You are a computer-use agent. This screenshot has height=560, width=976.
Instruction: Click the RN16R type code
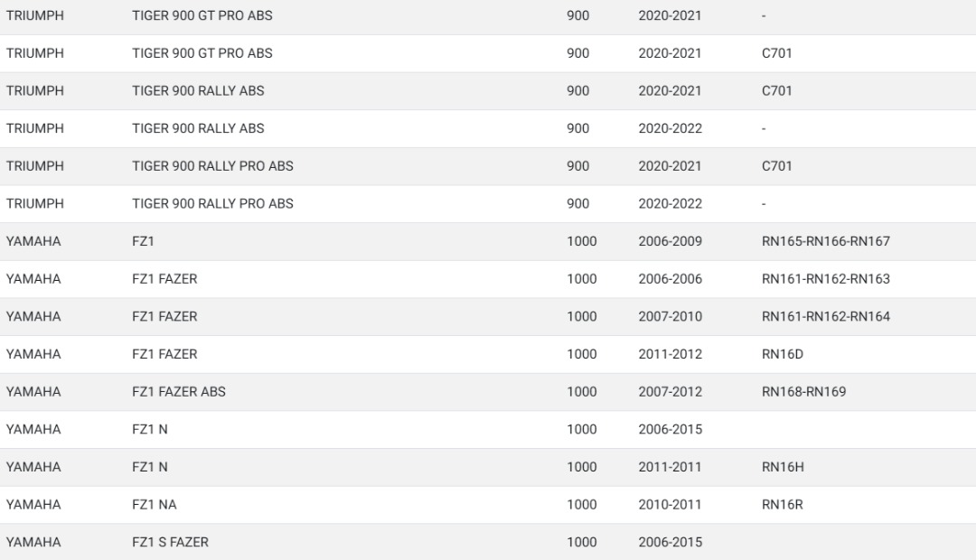[x=782, y=505]
